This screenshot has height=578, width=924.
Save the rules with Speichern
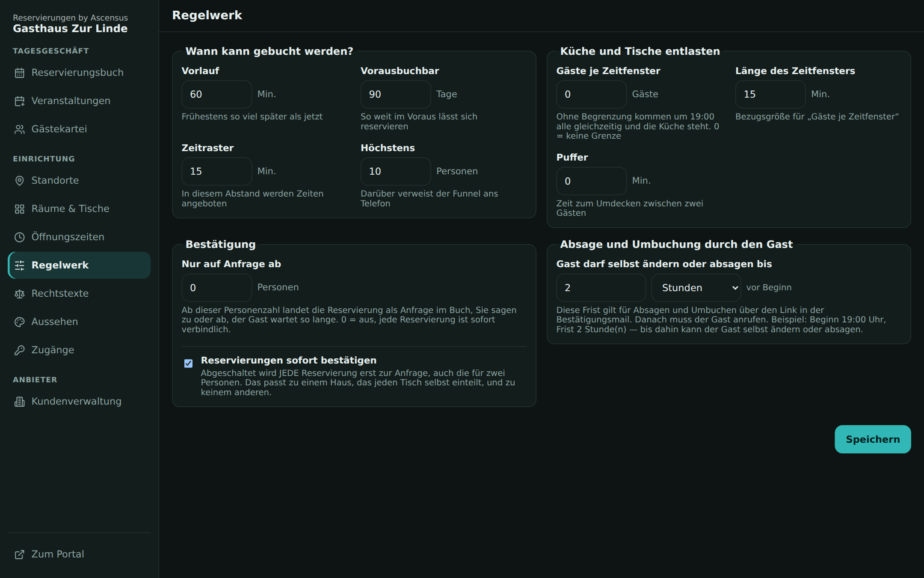873,439
